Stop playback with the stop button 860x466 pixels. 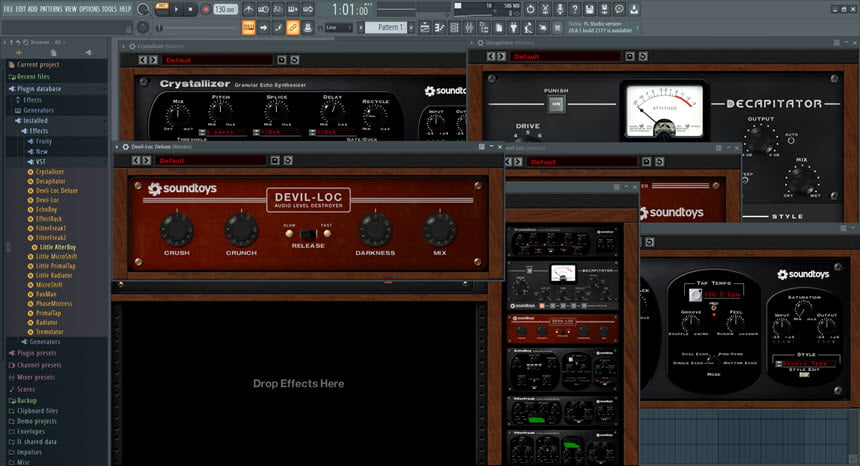191,9
